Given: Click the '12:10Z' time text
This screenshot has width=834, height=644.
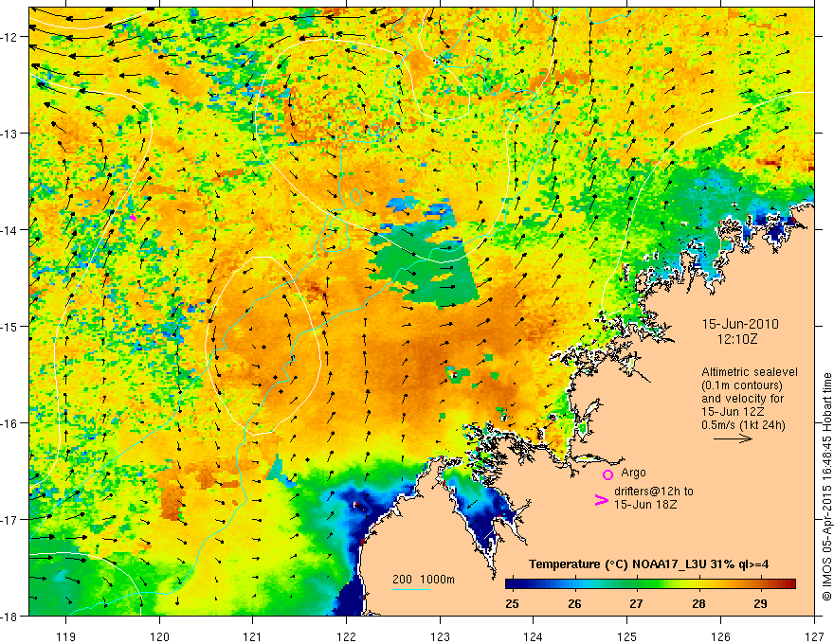Looking at the screenshot, I should (737, 338).
